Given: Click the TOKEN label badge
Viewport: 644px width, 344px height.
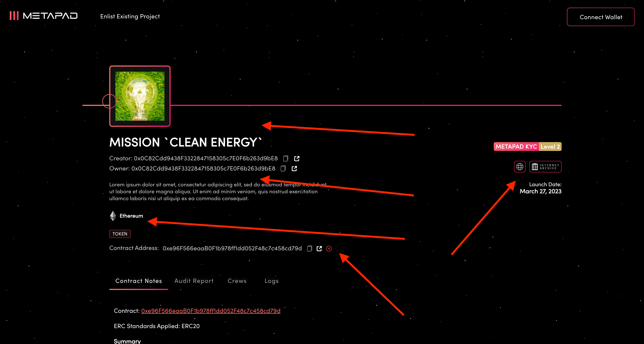Looking at the screenshot, I should coord(120,233).
